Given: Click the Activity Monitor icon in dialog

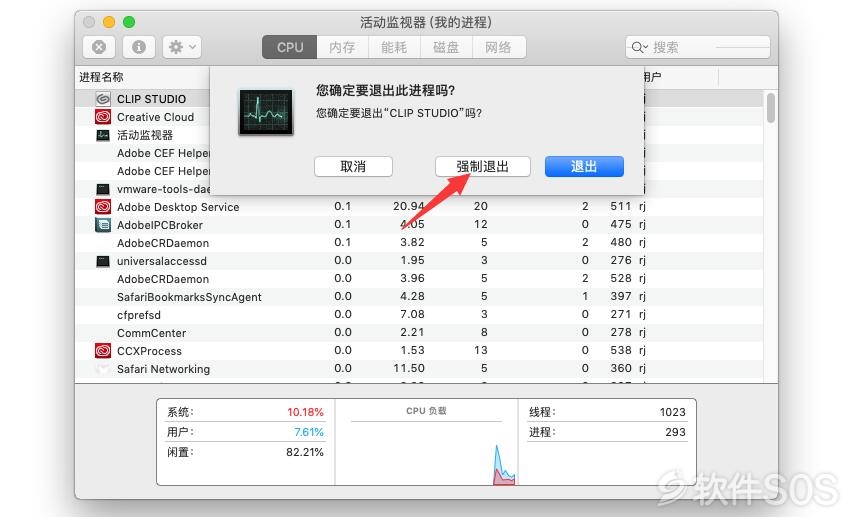Looking at the screenshot, I should click(266, 112).
